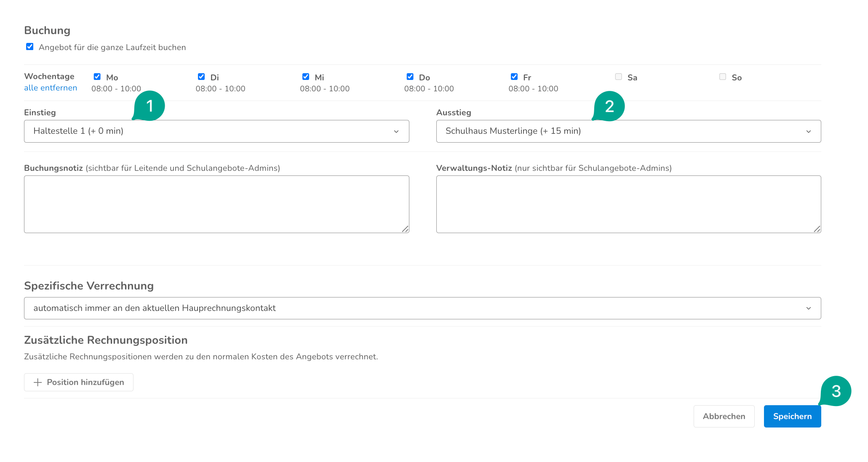Uncheck Angebot für die ganze Laufzeit buchen
Screen dimensions: 868x462
click(30, 47)
